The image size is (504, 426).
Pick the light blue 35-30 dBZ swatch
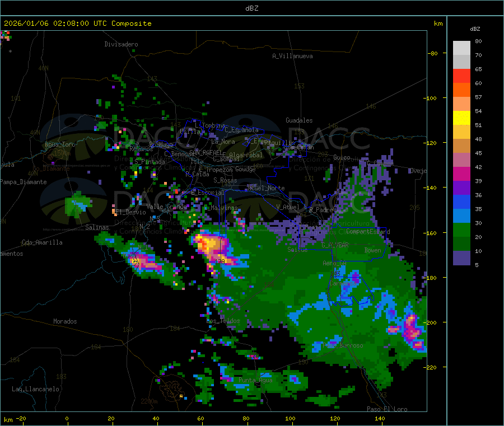point(461,216)
